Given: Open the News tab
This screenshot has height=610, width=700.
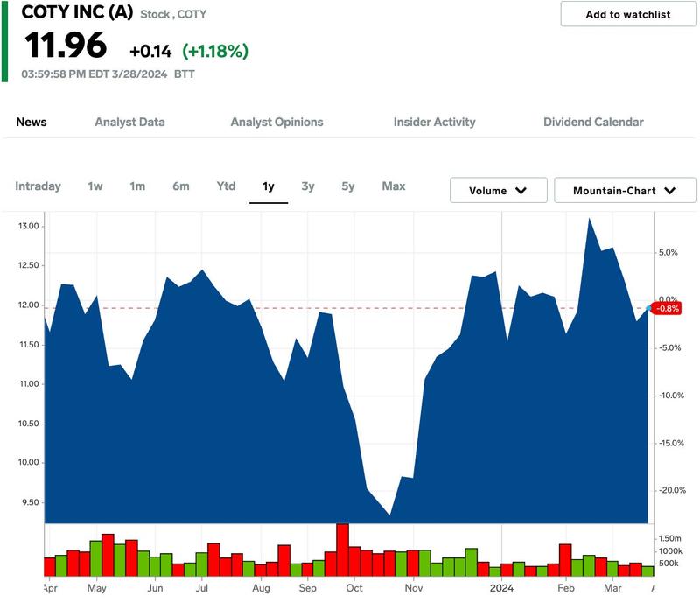Looking at the screenshot, I should pyautogui.click(x=31, y=122).
